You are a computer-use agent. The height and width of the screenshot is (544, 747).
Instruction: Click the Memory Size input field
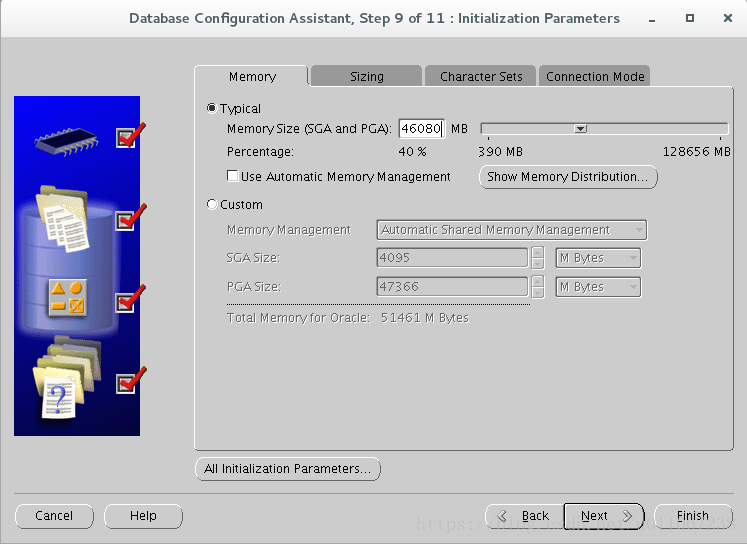pos(422,129)
